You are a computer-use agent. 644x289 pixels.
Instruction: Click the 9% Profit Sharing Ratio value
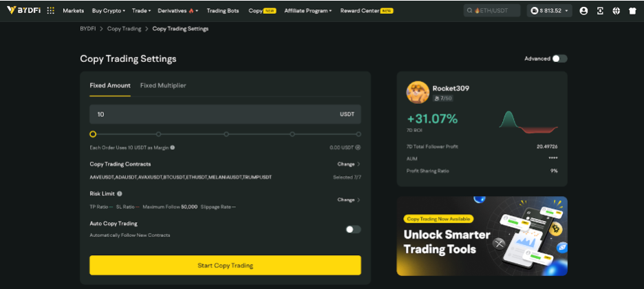(x=554, y=171)
